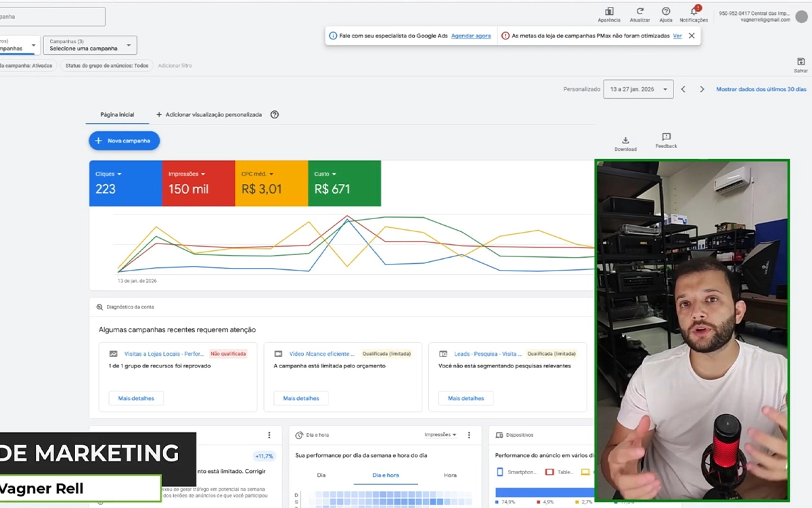Open the Notificações bell icon
The width and height of the screenshot is (812, 508).
(694, 11)
